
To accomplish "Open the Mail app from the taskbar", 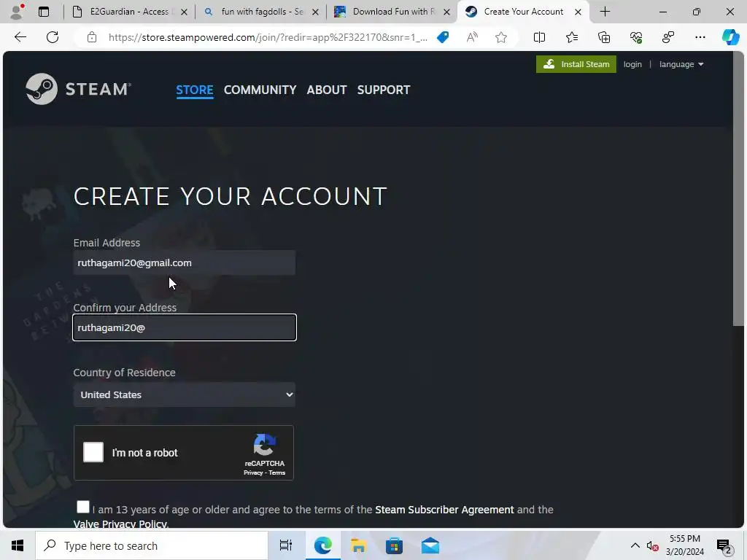I will (x=430, y=545).
